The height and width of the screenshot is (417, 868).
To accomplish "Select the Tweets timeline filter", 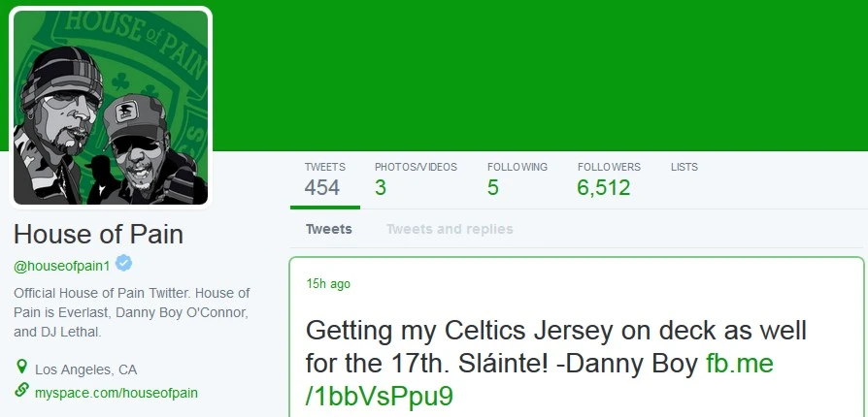I will tap(329, 229).
